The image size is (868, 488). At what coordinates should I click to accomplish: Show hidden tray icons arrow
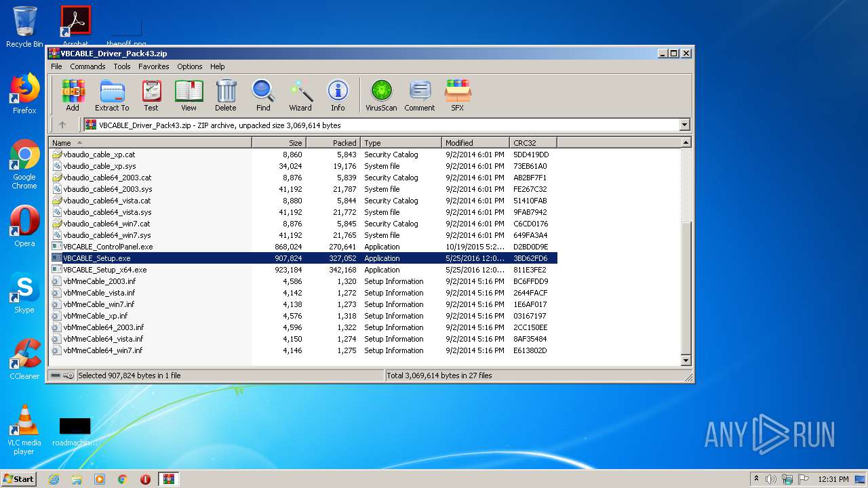point(756,479)
